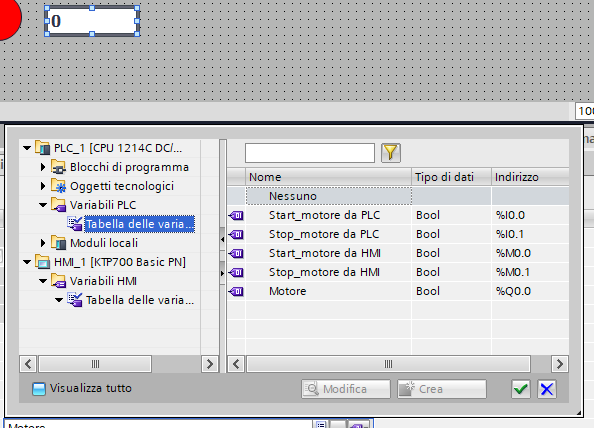594x428 pixels.
Task: Confirm selection with green checkmark icon
Action: pyautogui.click(x=521, y=389)
